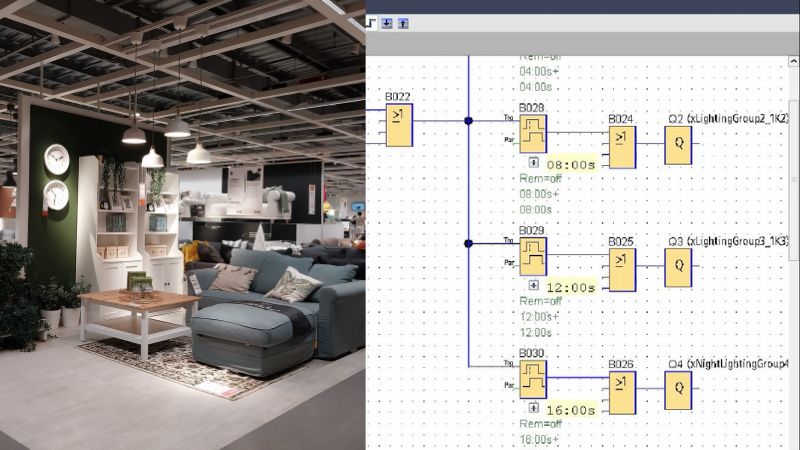
Task: Select the B024 OR gate block
Action: 622,147
